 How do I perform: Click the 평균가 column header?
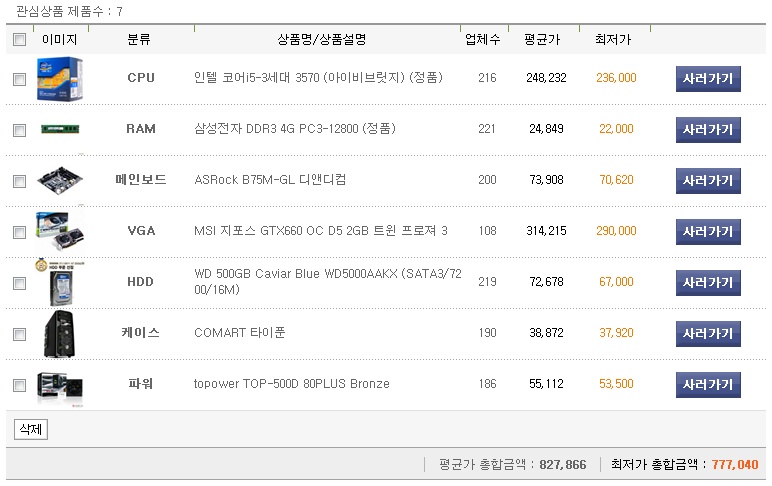pyautogui.click(x=542, y=40)
